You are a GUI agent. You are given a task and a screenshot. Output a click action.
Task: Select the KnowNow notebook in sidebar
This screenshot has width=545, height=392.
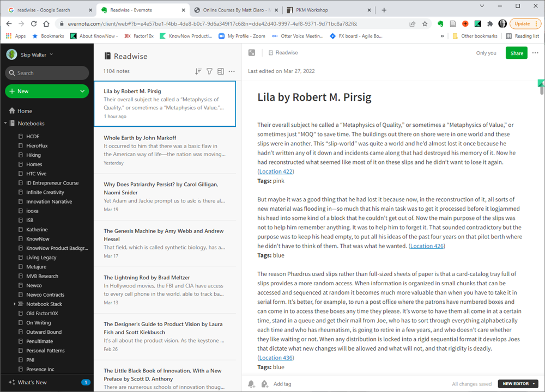coord(38,238)
